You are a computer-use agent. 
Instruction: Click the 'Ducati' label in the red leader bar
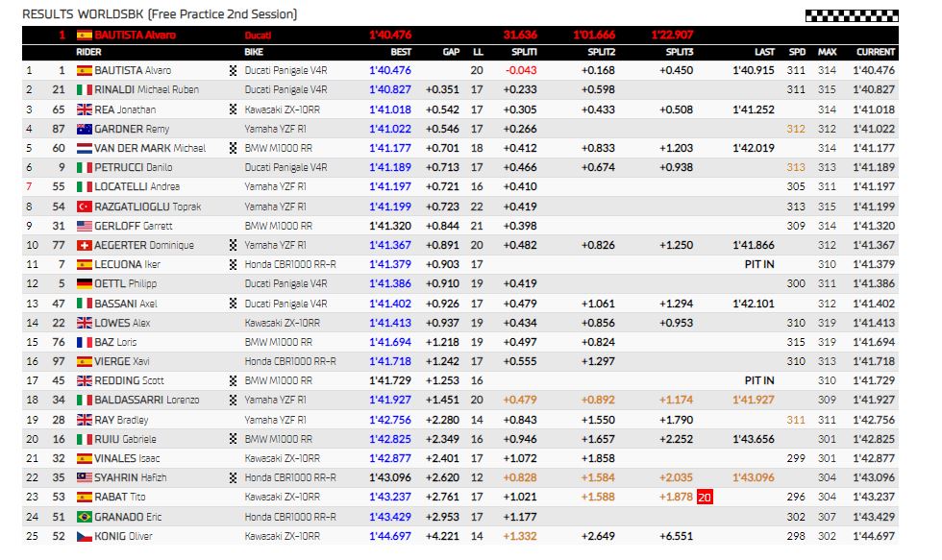coord(259,36)
